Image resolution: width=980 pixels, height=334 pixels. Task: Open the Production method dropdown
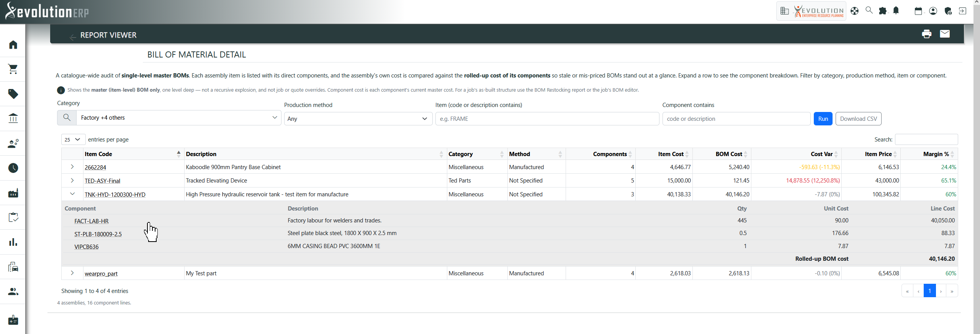click(x=358, y=119)
